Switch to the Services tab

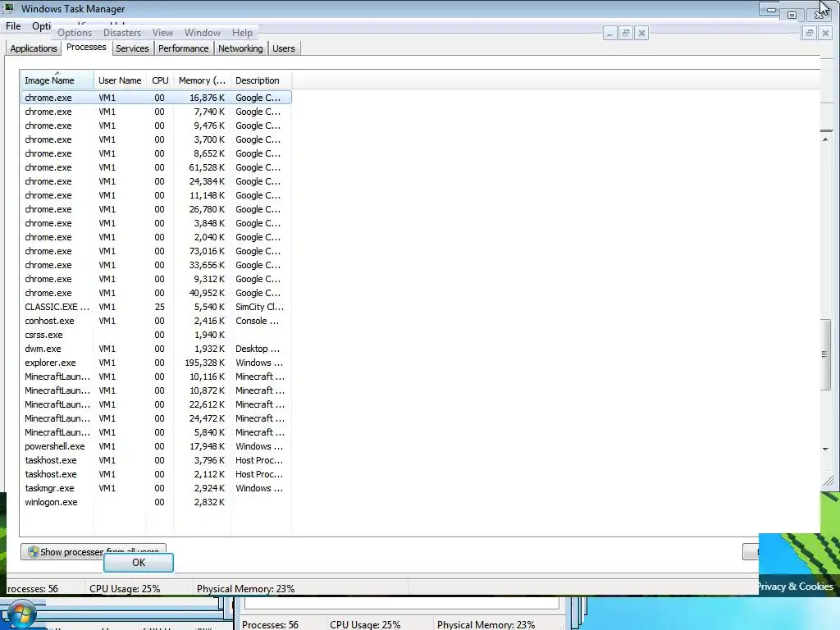(x=132, y=48)
